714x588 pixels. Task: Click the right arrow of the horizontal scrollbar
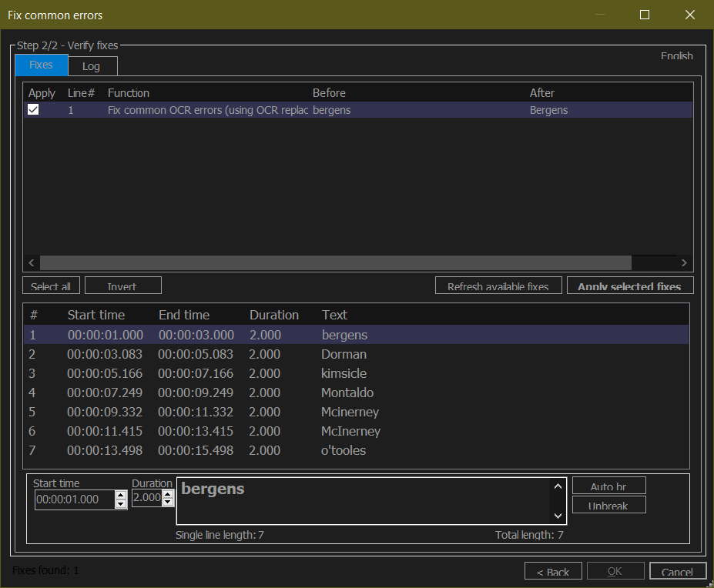click(x=683, y=262)
